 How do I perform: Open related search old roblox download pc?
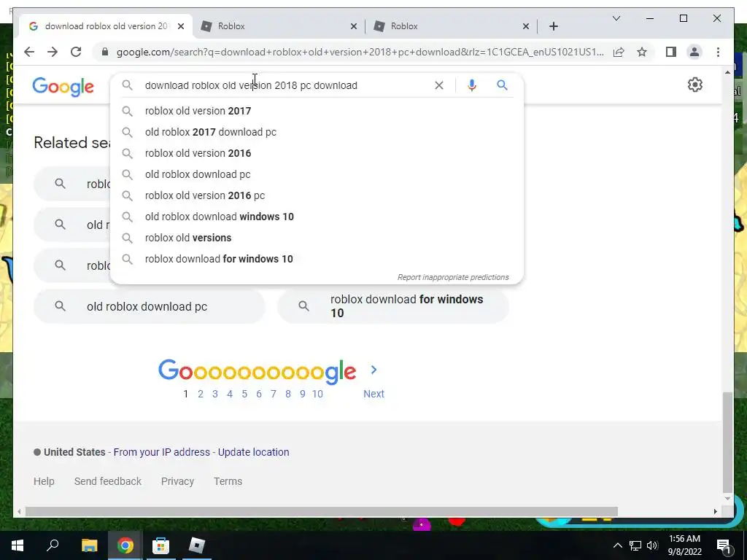pyautogui.click(x=149, y=306)
